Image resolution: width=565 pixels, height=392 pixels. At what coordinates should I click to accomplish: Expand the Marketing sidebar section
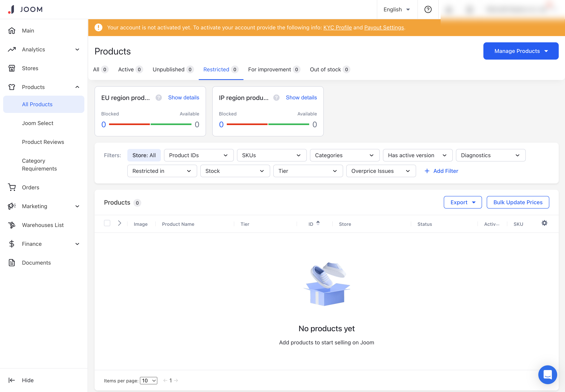(77, 206)
